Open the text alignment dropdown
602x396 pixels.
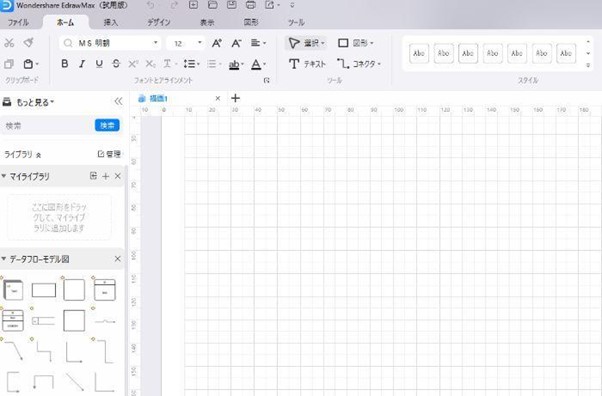tap(258, 43)
